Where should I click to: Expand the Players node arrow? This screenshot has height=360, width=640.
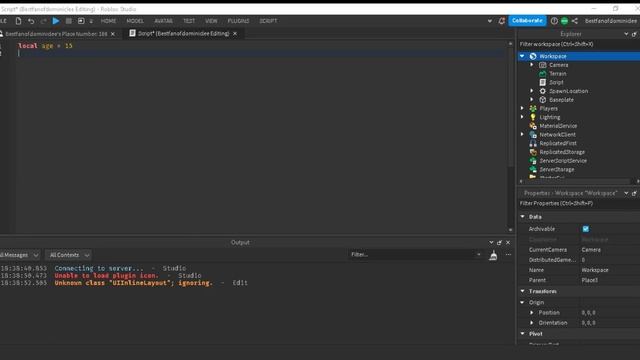click(522, 108)
